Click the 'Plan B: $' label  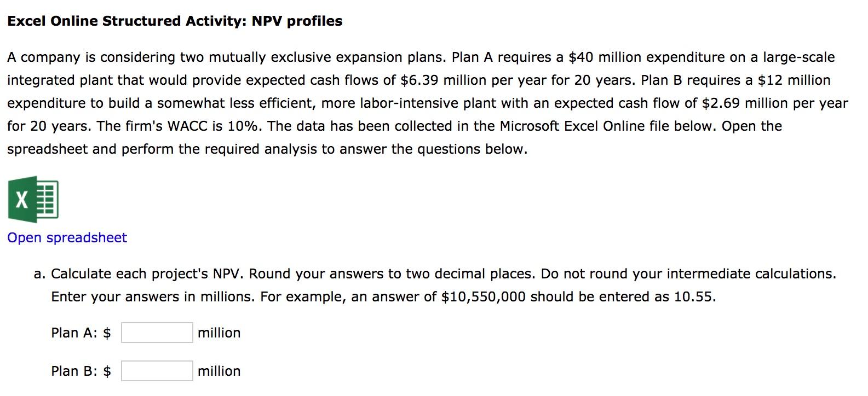coord(80,370)
